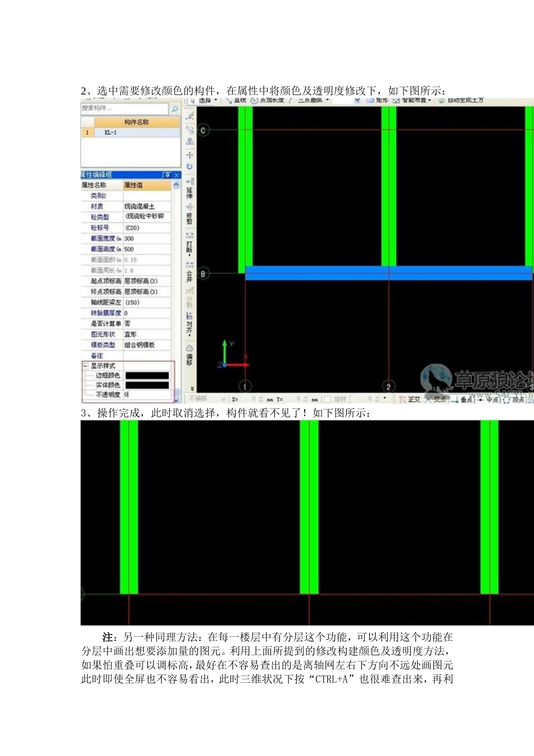Image resolution: width=534 pixels, height=756 pixels.
Task: Click the 边框颜色 black color swatch
Action: [147, 375]
